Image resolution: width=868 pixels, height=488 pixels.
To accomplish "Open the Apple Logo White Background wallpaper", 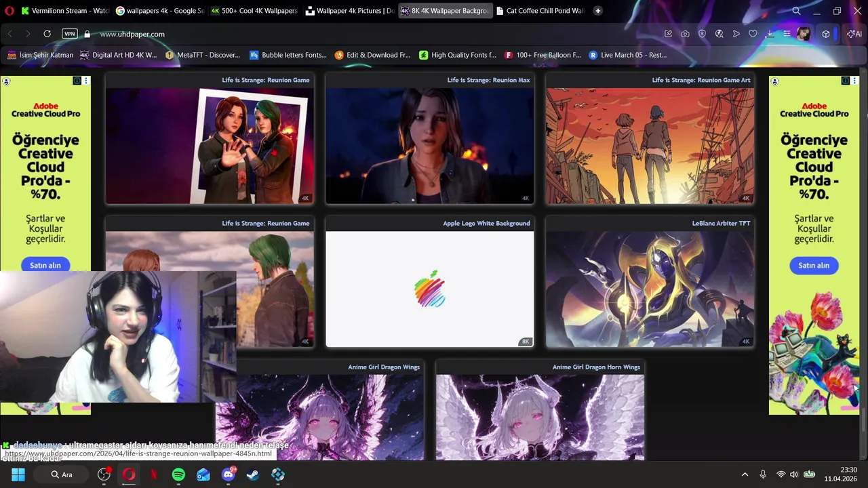I will pyautogui.click(x=429, y=289).
